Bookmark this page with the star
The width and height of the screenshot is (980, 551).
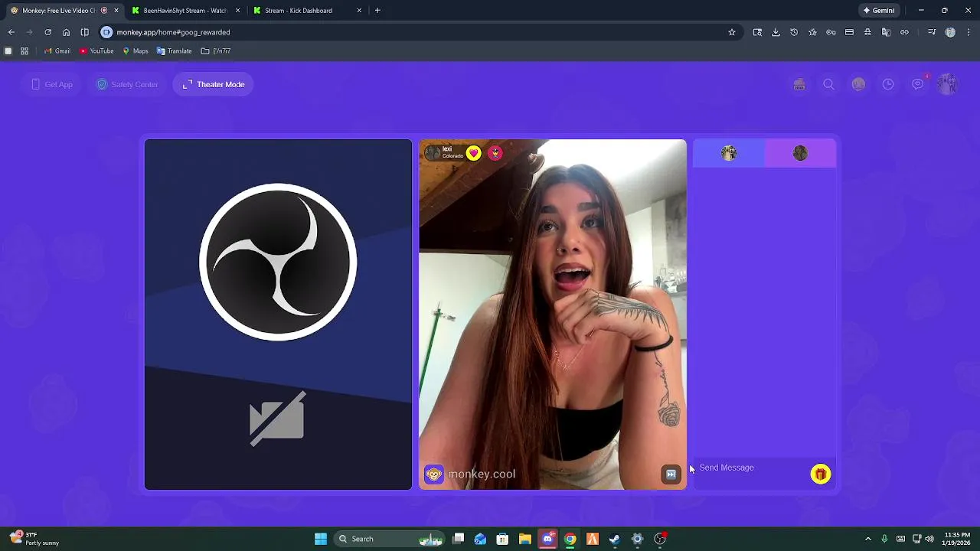[732, 32]
